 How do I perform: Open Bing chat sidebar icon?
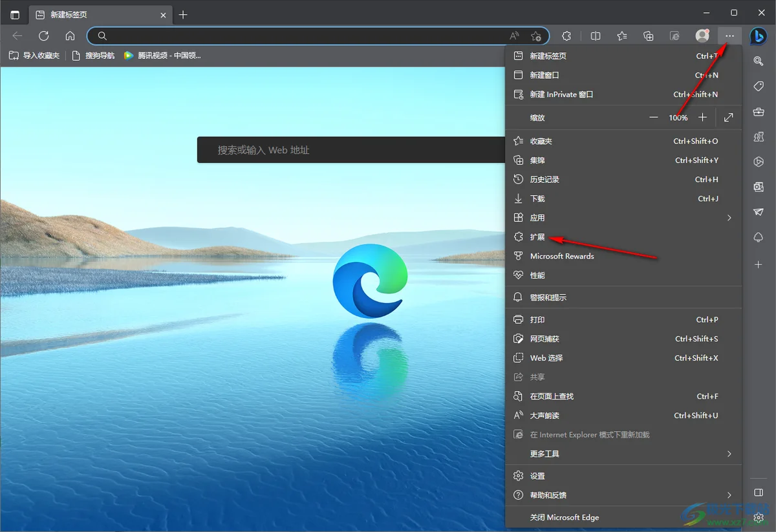(x=759, y=36)
